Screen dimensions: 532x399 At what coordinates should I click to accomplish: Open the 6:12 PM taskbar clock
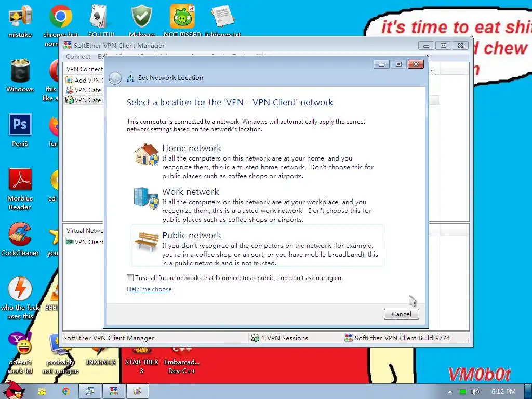pyautogui.click(x=503, y=392)
